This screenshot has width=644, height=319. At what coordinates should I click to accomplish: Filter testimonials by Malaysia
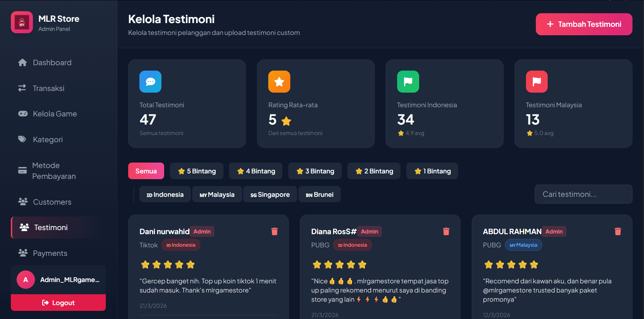[x=217, y=194]
